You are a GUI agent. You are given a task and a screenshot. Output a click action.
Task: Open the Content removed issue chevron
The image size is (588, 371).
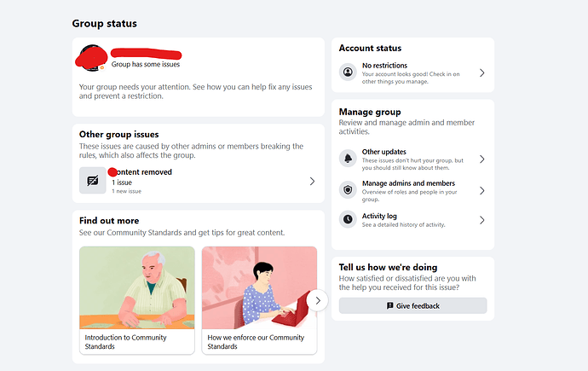(x=312, y=182)
